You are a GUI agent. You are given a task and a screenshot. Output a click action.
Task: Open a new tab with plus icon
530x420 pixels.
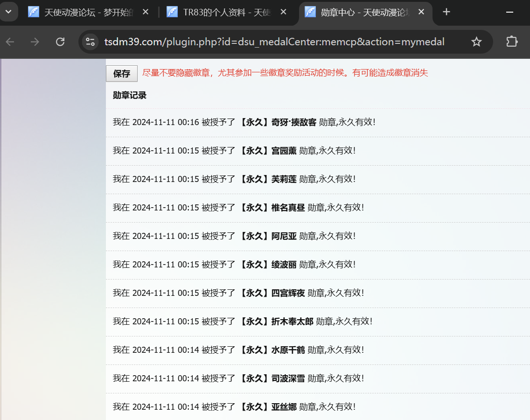point(446,12)
